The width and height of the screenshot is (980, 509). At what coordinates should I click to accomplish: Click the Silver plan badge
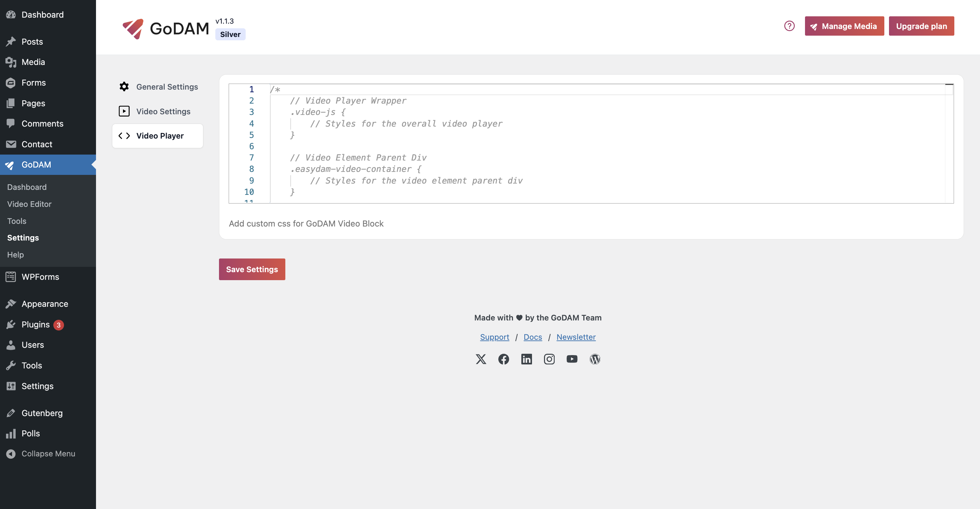coord(230,34)
